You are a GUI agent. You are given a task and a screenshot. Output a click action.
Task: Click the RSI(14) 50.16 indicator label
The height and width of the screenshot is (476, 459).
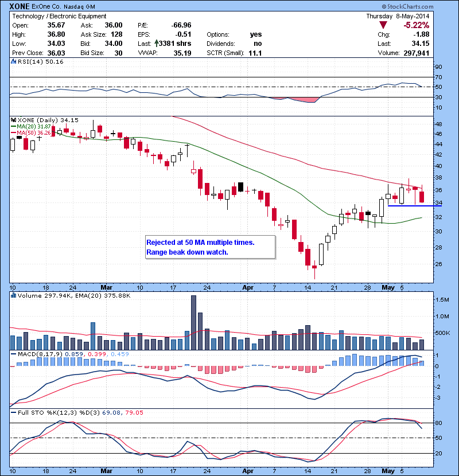40,61
